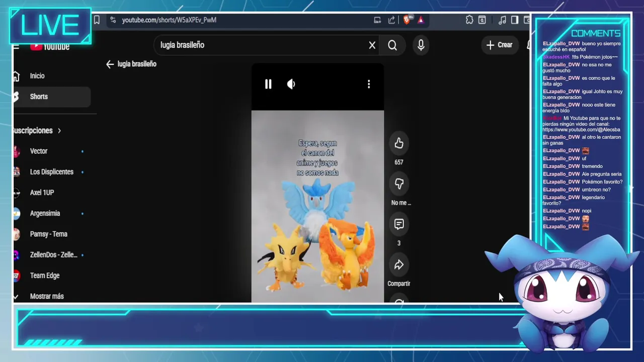Viewport: 644px width, 362px height.
Task: Click the YouTube channel link in chat
Action: pyautogui.click(x=581, y=130)
